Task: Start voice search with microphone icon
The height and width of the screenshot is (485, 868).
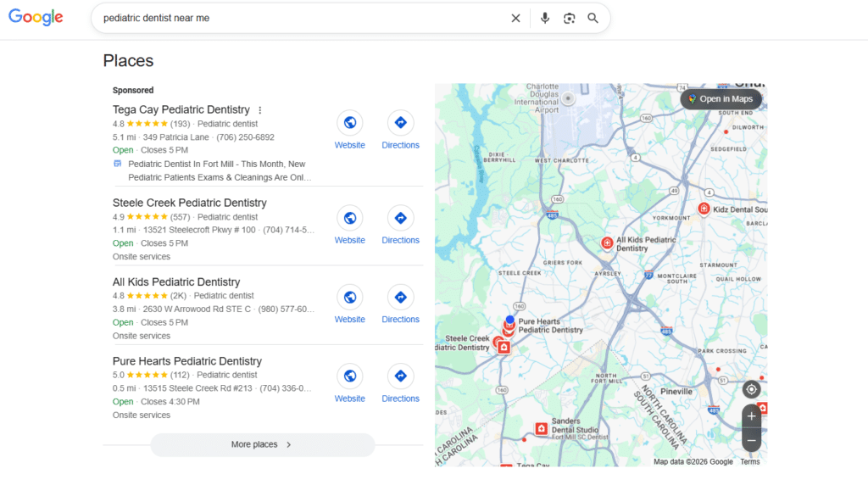Action: (545, 18)
